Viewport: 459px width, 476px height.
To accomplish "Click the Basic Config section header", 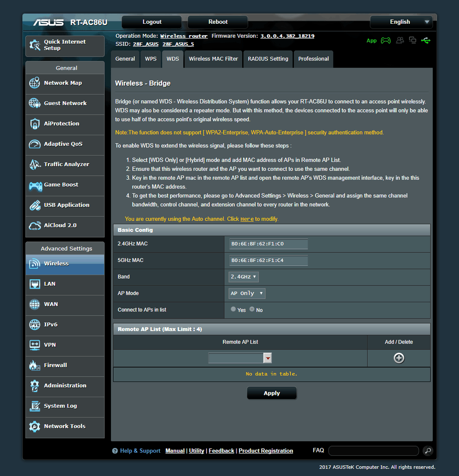I will (272, 230).
